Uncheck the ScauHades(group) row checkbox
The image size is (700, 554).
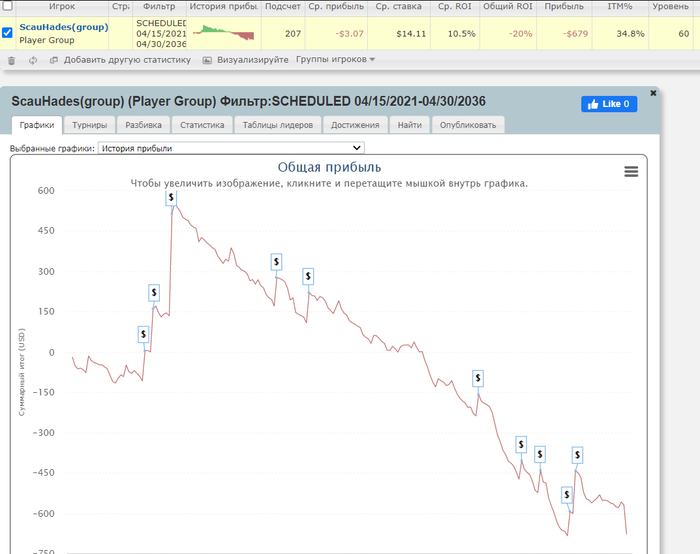click(7, 33)
